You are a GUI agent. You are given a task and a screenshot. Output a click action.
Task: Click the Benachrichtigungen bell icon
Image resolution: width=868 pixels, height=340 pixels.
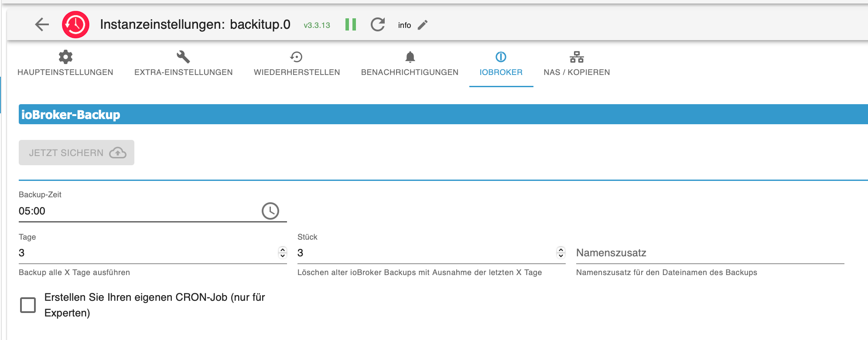(410, 57)
